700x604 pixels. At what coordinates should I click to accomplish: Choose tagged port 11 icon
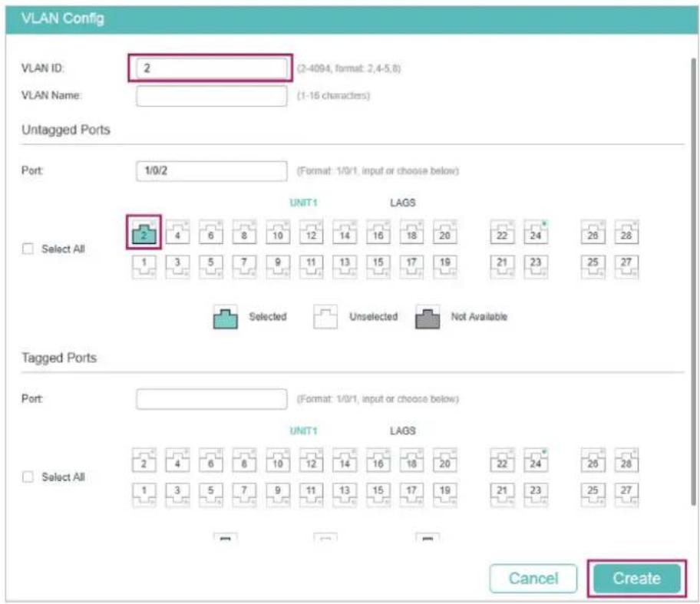(311, 495)
